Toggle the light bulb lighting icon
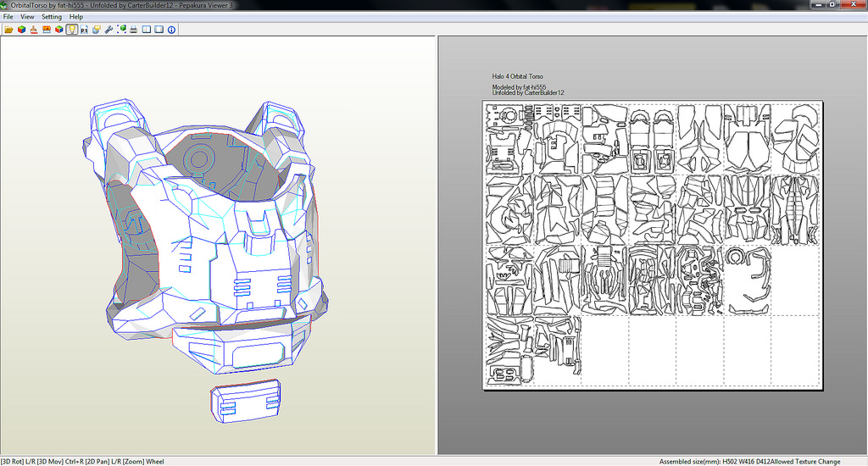This screenshot has height=466, width=868. click(x=71, y=30)
